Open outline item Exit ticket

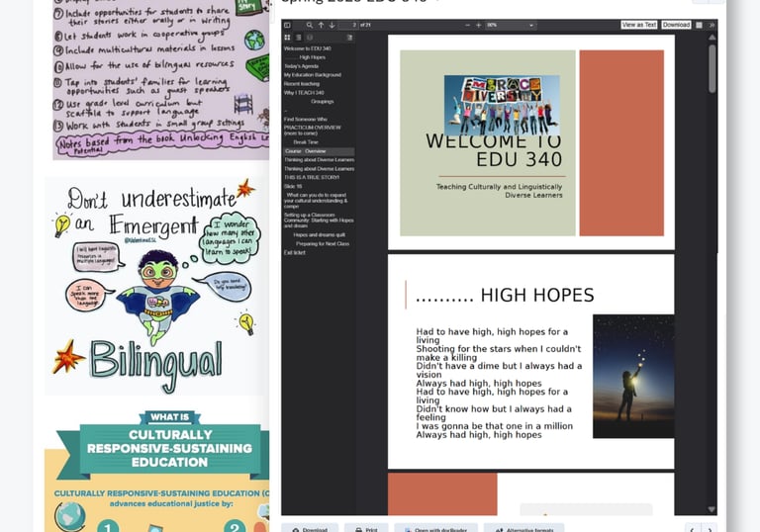[295, 252]
